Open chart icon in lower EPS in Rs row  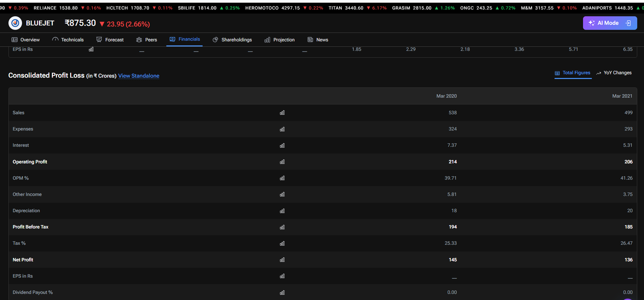coord(282,276)
